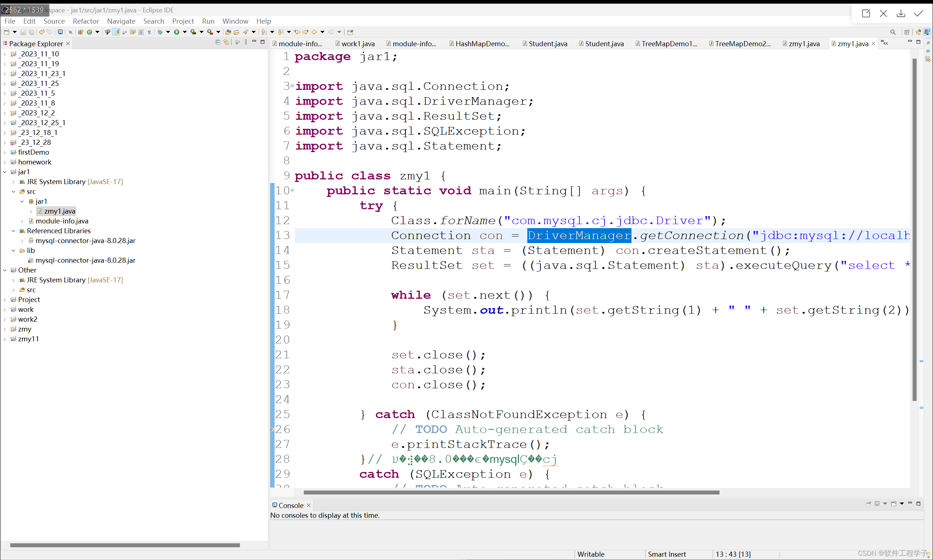Collapse the Referenced Libraries node
Viewport: 933px width, 560px height.
tap(14, 231)
